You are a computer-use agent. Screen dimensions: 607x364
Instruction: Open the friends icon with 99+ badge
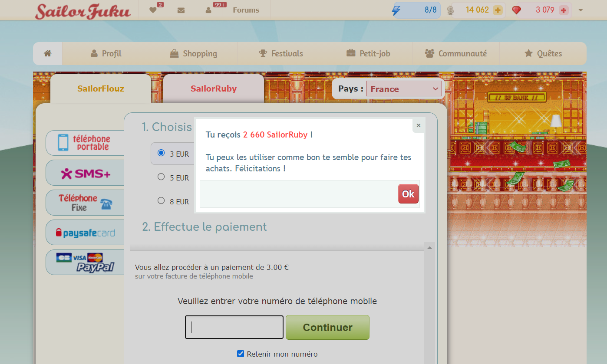(208, 10)
